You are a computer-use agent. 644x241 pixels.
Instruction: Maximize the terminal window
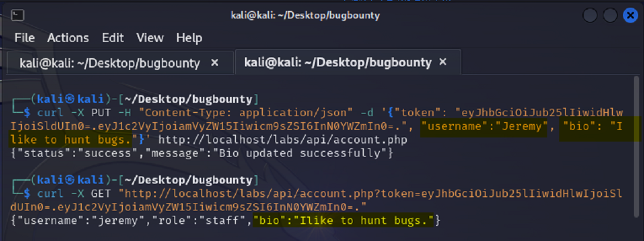click(x=610, y=16)
